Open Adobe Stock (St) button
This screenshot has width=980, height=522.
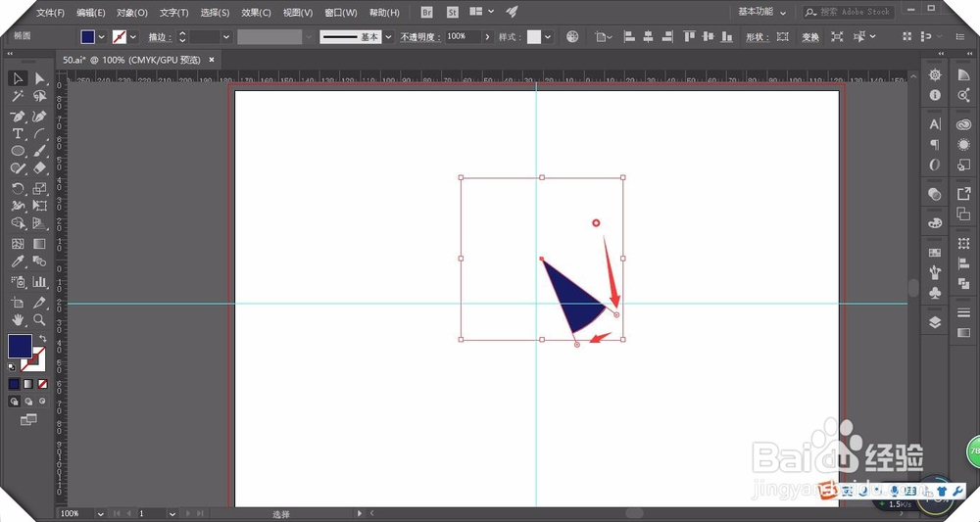point(453,12)
